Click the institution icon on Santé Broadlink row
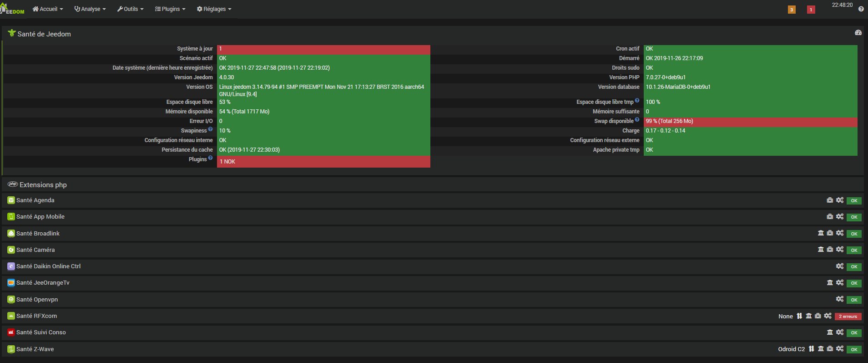This screenshot has width=868, height=363. click(x=821, y=233)
